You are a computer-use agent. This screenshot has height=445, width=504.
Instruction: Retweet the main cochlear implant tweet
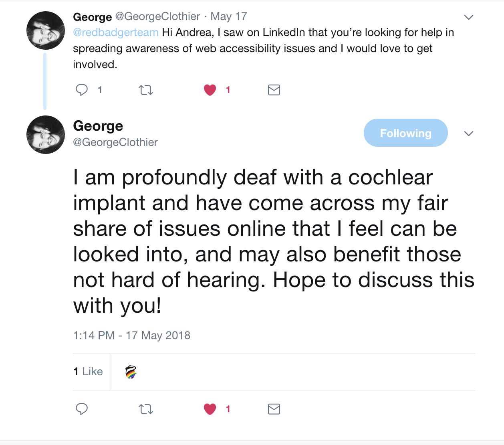(146, 409)
